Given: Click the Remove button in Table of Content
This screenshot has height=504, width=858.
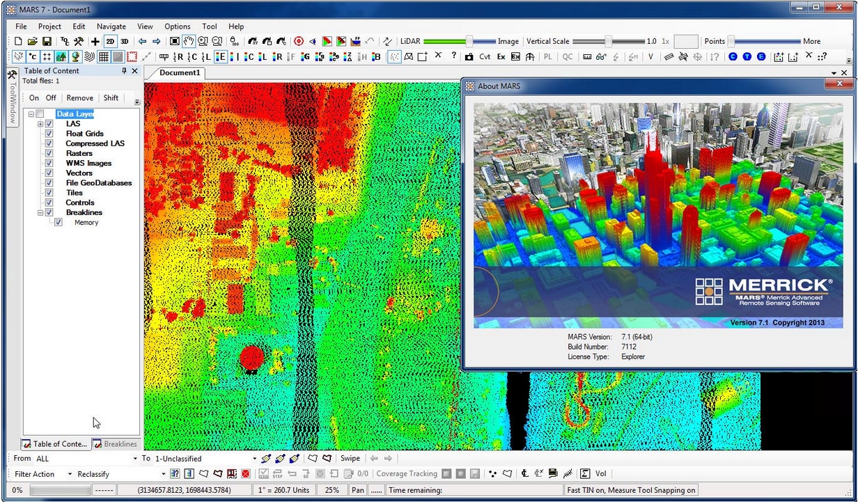Looking at the screenshot, I should pyautogui.click(x=80, y=98).
